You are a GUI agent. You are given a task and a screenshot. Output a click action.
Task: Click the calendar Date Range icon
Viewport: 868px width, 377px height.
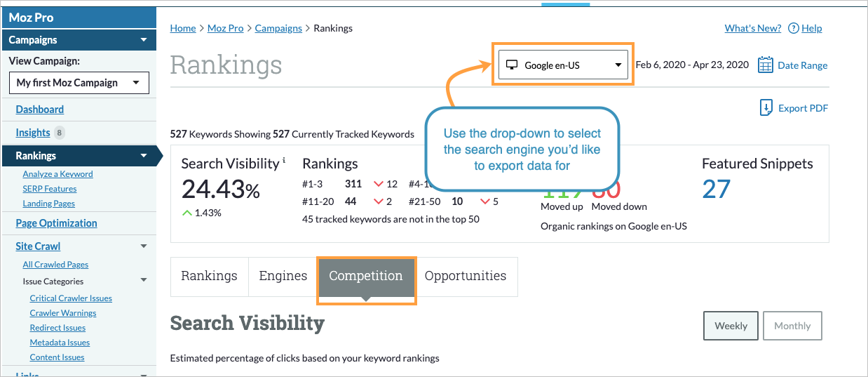[765, 65]
